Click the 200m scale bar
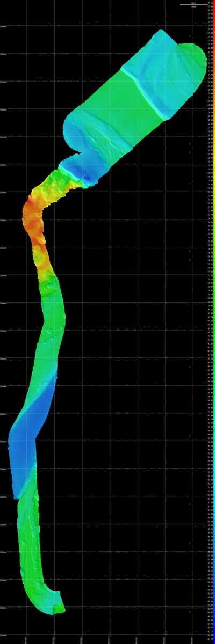The height and width of the screenshot is (644, 215). [192, 4]
